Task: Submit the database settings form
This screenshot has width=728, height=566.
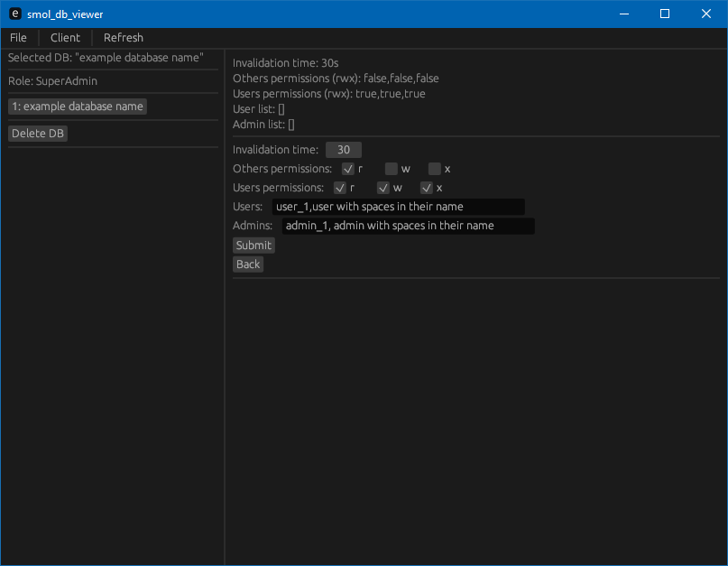Action: pos(253,246)
